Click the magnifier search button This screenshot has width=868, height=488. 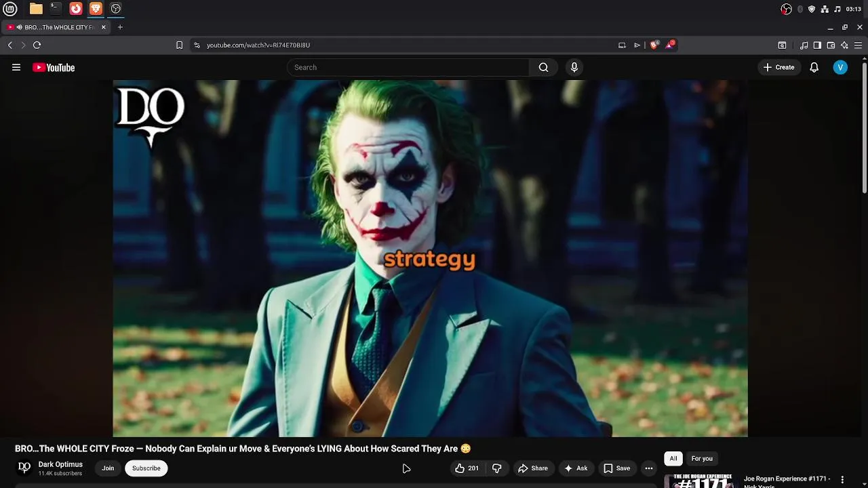544,67
